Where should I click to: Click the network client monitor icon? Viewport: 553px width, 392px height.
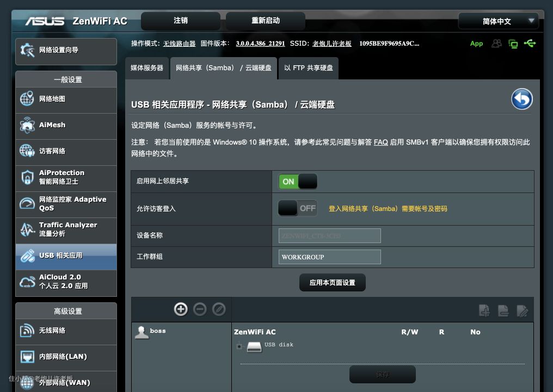513,43
